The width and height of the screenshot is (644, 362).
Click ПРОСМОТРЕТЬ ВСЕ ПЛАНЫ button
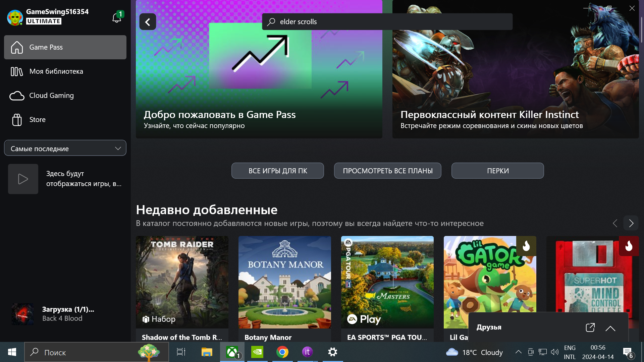(x=387, y=171)
